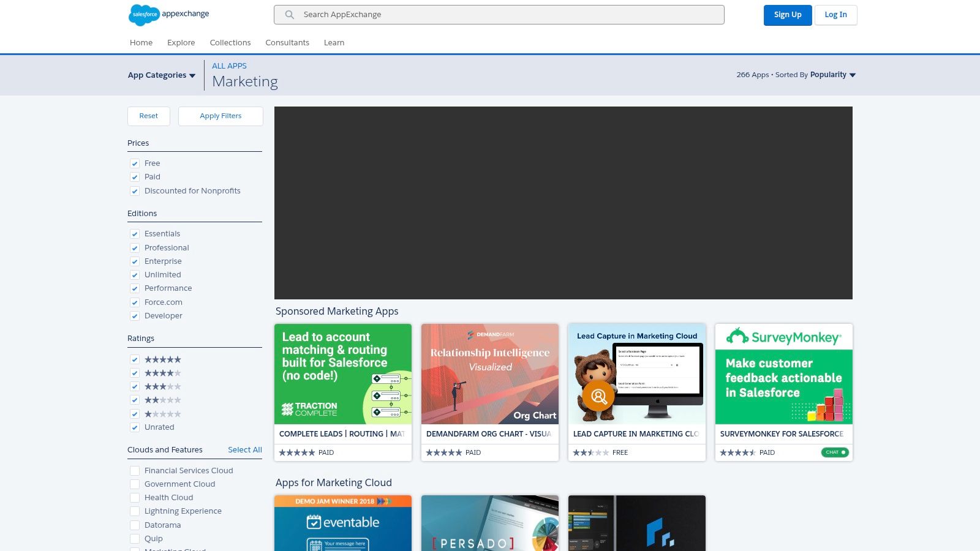980x551 pixels.
Task: Select the Learn navigation item
Action: pos(334,42)
